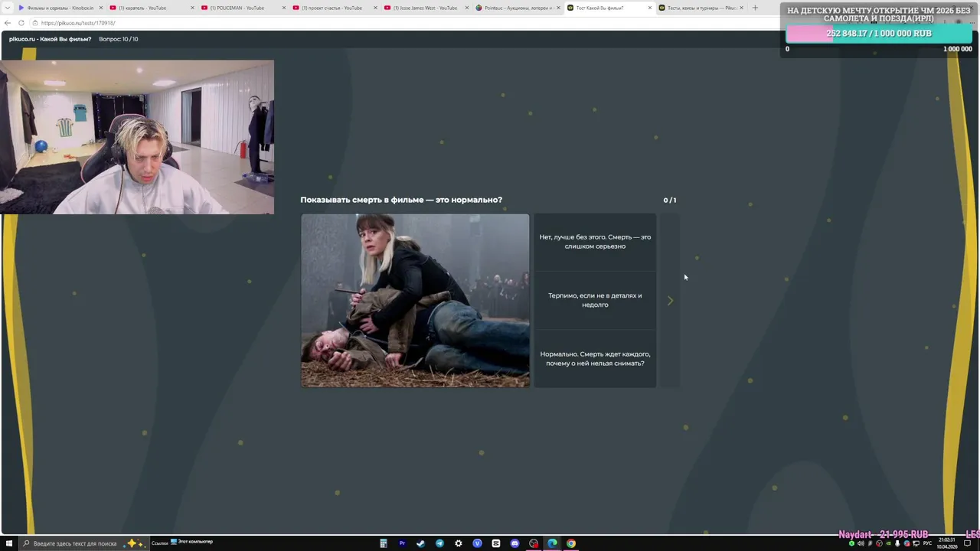This screenshot has width=980, height=551.
Task: Close the POLICEMAN YouTube tab
Action: pyautogui.click(x=283, y=8)
